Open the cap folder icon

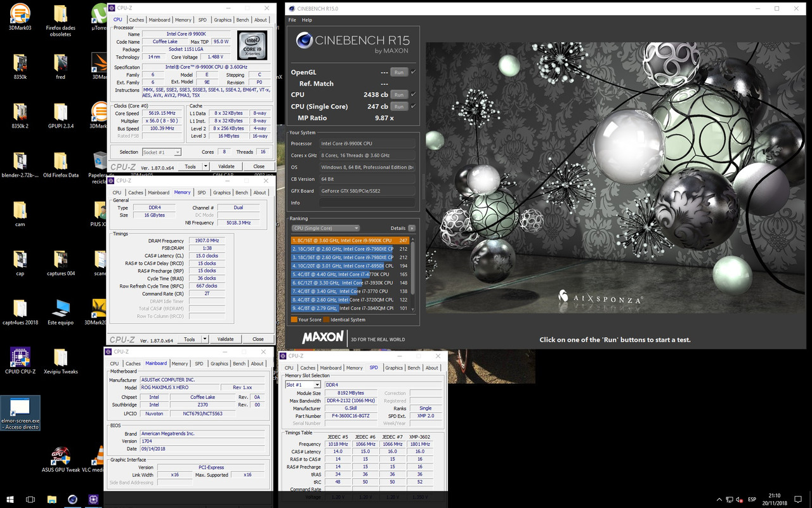pos(20,263)
